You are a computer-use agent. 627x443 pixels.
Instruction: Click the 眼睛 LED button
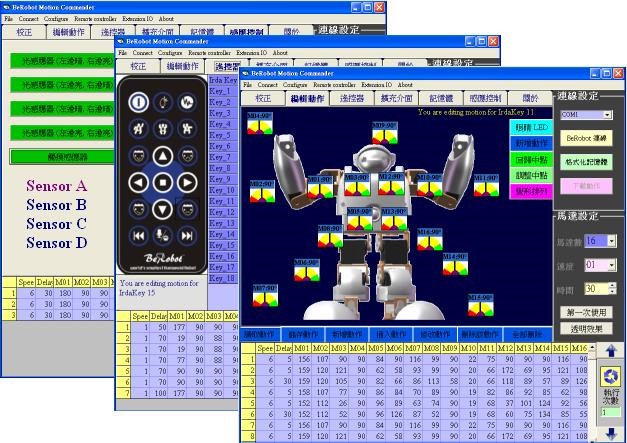(x=531, y=128)
